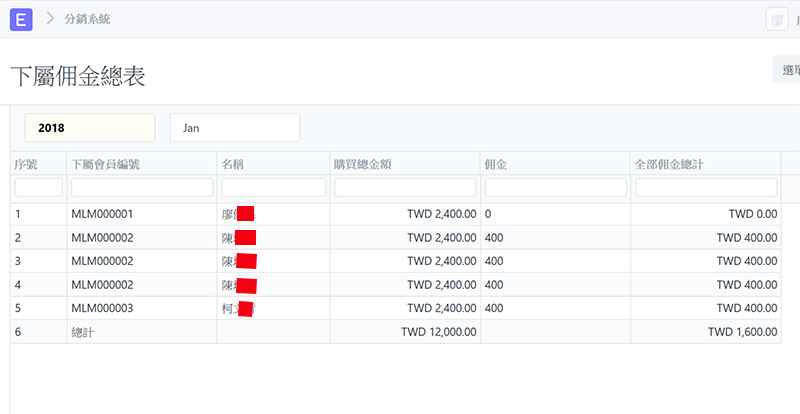Open the month dropdown showing Jan
800x414 pixels.
[x=235, y=128]
